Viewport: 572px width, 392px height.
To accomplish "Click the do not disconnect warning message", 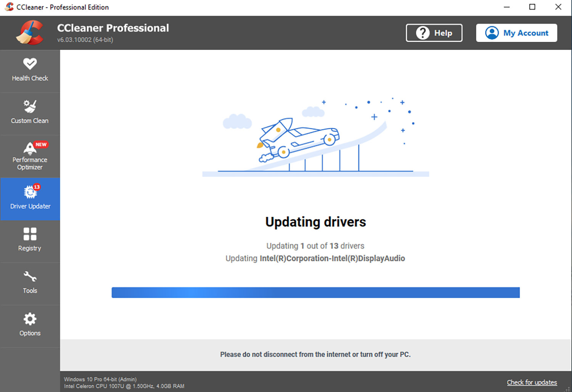I will pos(315,354).
